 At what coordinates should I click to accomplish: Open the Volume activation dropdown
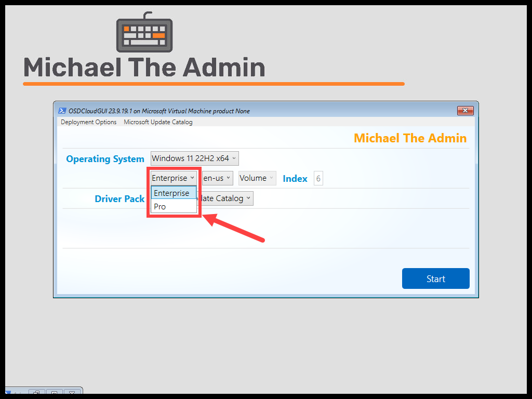pyautogui.click(x=257, y=178)
